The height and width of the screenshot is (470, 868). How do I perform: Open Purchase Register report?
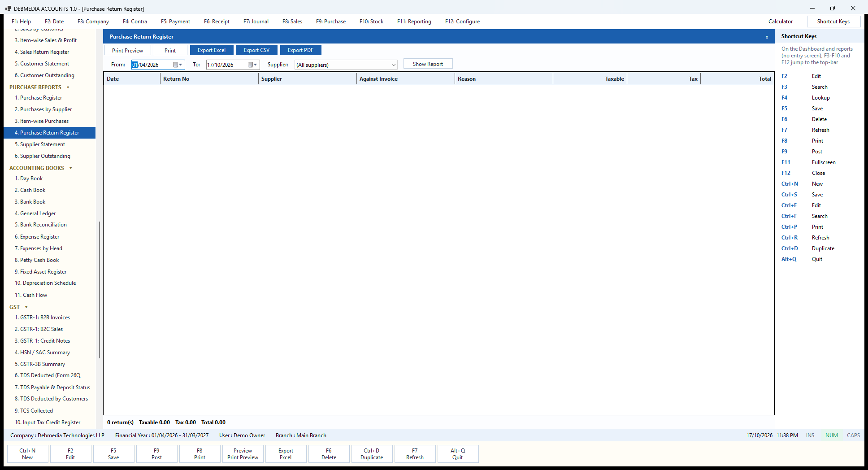[50, 98]
